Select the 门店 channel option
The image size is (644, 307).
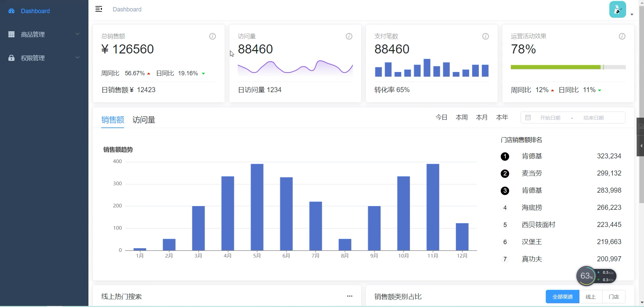(x=614, y=297)
